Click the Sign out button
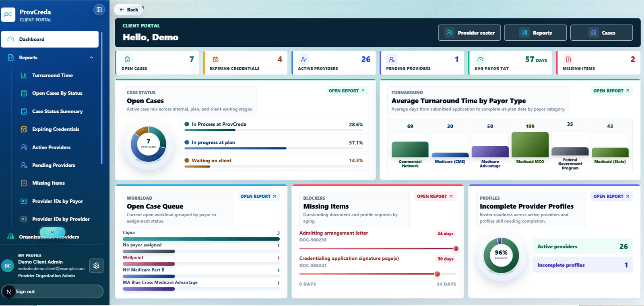Image resolution: width=644 pixels, height=306 pixels. point(52,292)
